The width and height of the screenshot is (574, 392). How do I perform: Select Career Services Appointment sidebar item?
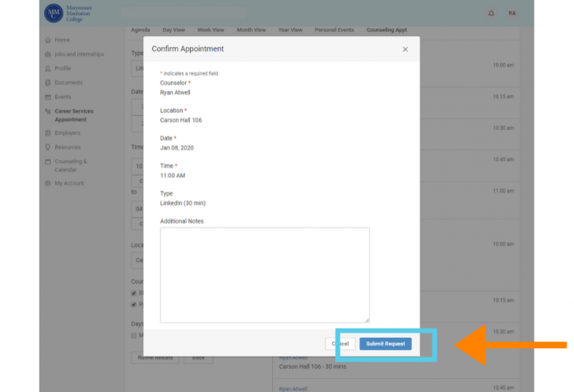pyautogui.click(x=74, y=115)
